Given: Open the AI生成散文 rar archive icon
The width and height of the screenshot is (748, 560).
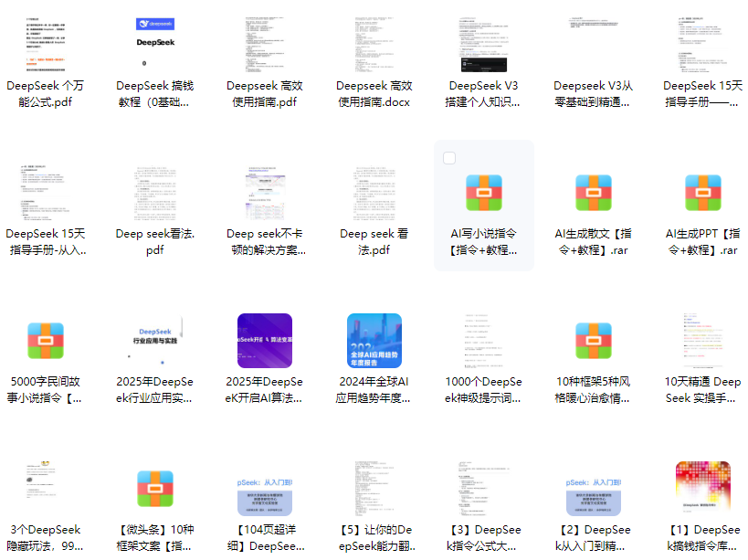Looking at the screenshot, I should tap(594, 193).
